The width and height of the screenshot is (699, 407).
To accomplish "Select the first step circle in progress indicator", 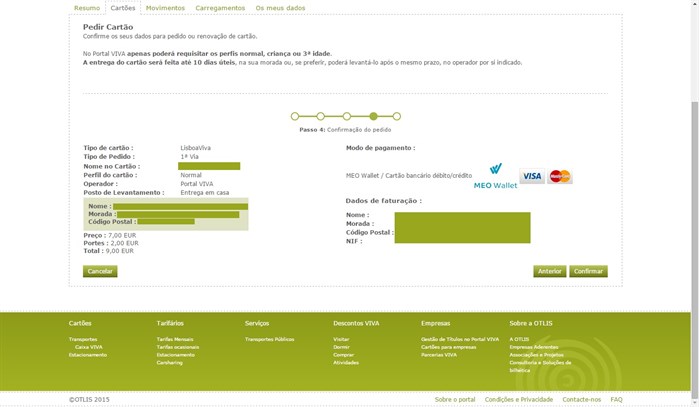I will pyautogui.click(x=295, y=116).
